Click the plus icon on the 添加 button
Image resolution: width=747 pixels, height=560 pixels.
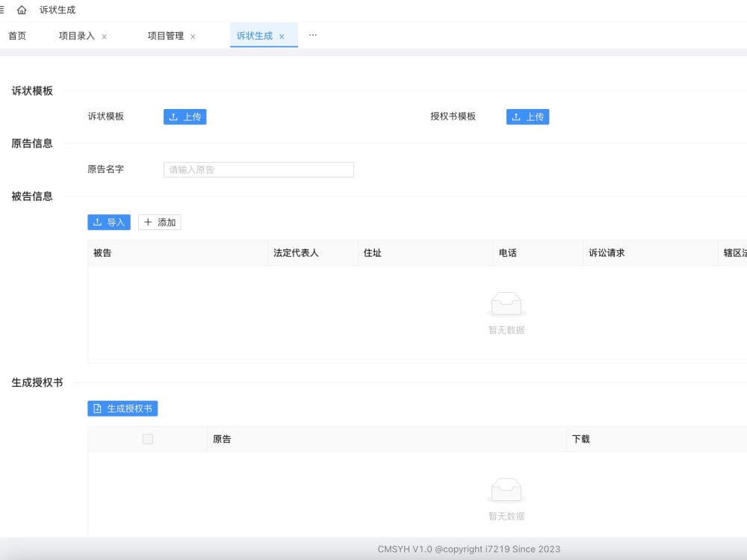coord(147,222)
